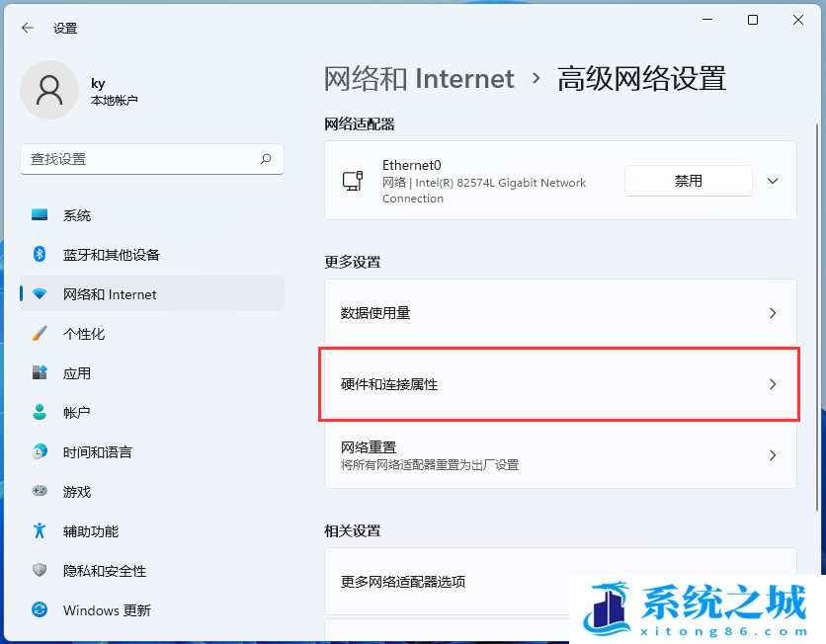The image size is (826, 644).
Task: Select the 个性化 sidebar icon
Action: pyautogui.click(x=40, y=334)
